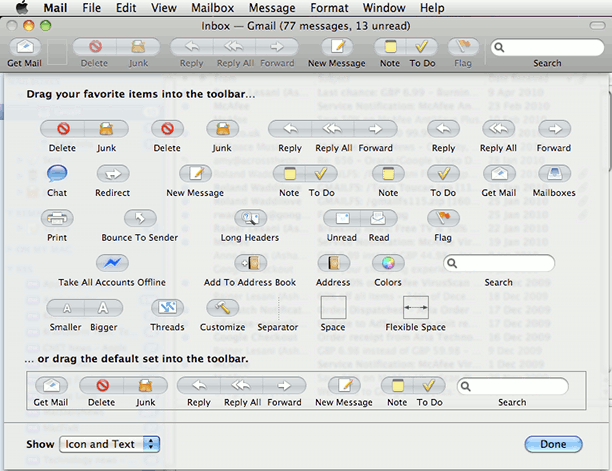This screenshot has width=612, height=471.
Task: Select the standalone Forward arrow icon
Action: [x=554, y=129]
